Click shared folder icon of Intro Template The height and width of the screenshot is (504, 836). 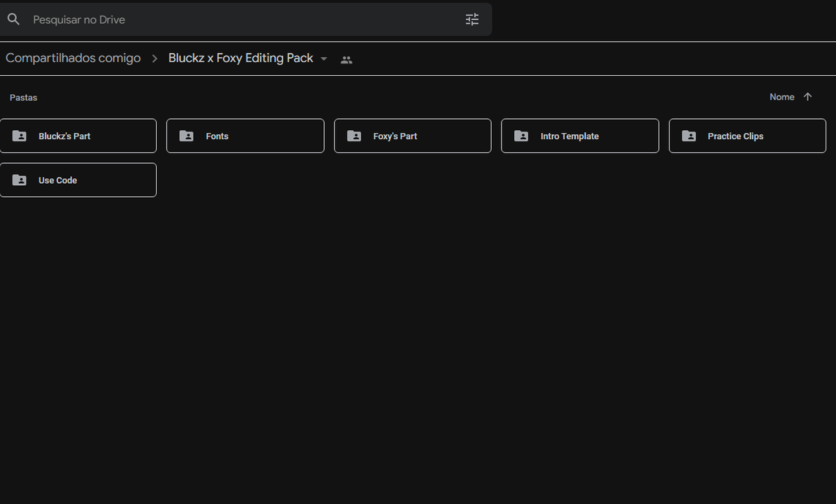point(521,136)
